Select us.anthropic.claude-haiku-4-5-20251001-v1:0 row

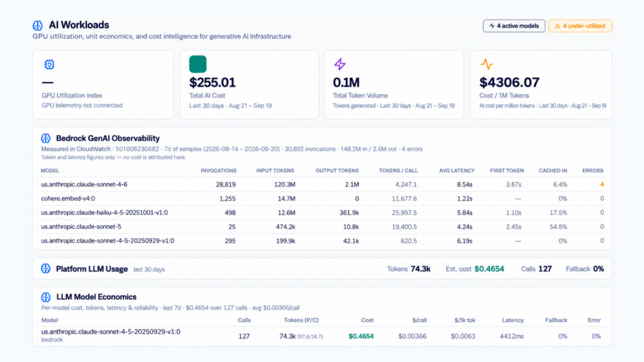(x=322, y=212)
